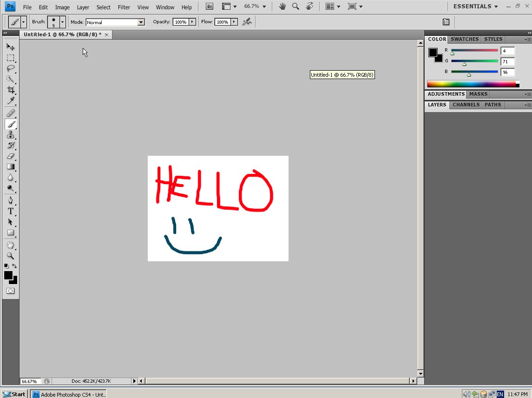This screenshot has height=398, width=532.
Task: Select the Eyedropper tool
Action: tap(11, 100)
